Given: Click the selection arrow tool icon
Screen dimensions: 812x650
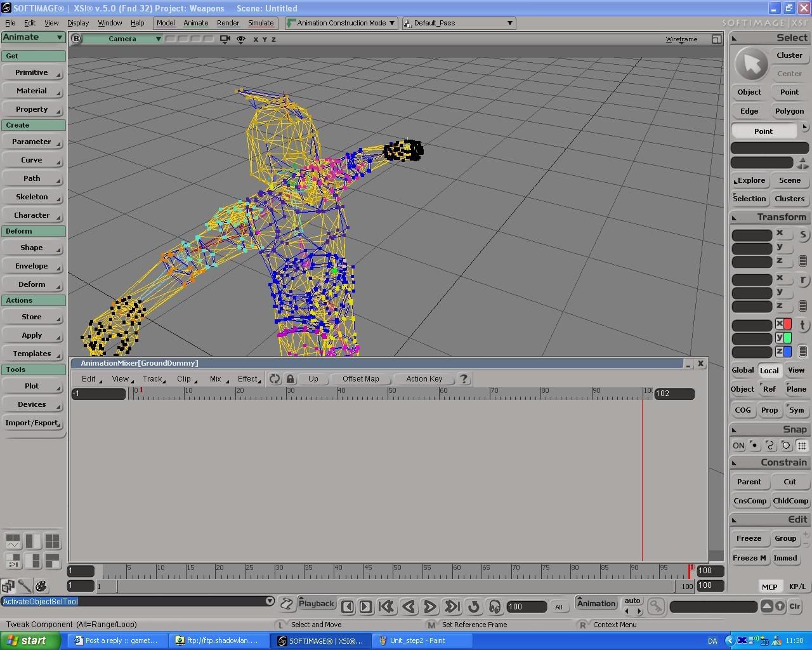Looking at the screenshot, I should point(751,64).
